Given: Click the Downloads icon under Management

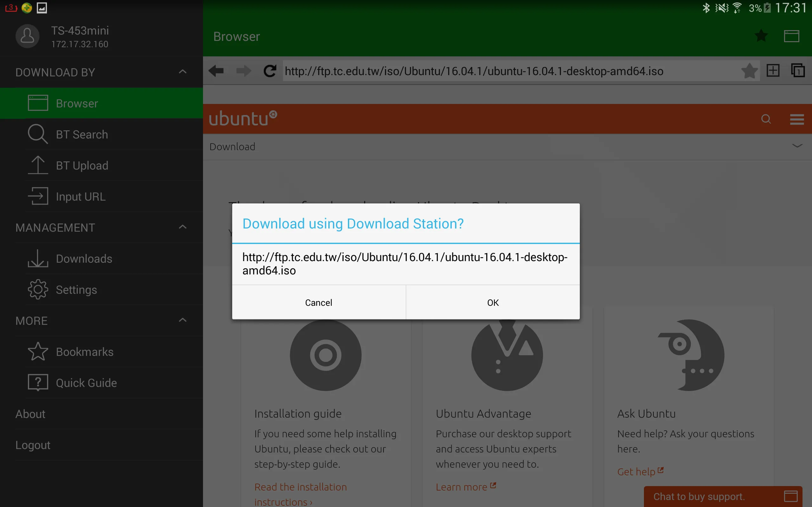Looking at the screenshot, I should (38, 258).
